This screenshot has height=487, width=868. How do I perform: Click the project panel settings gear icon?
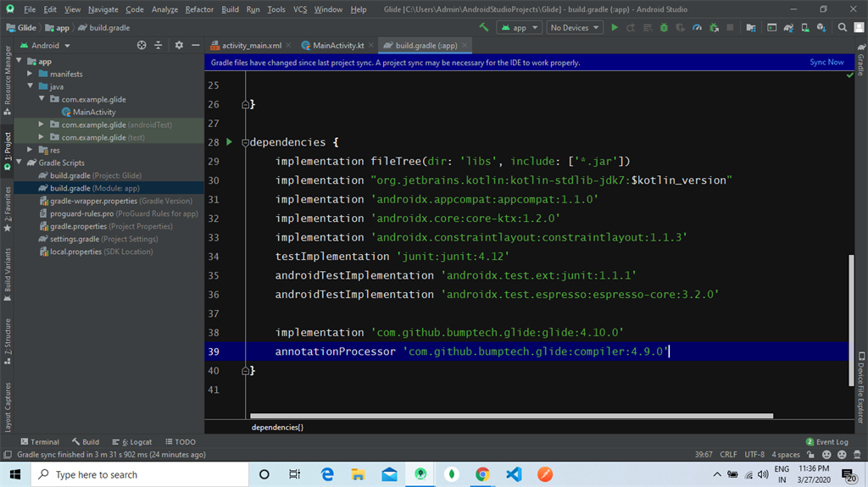tap(179, 46)
